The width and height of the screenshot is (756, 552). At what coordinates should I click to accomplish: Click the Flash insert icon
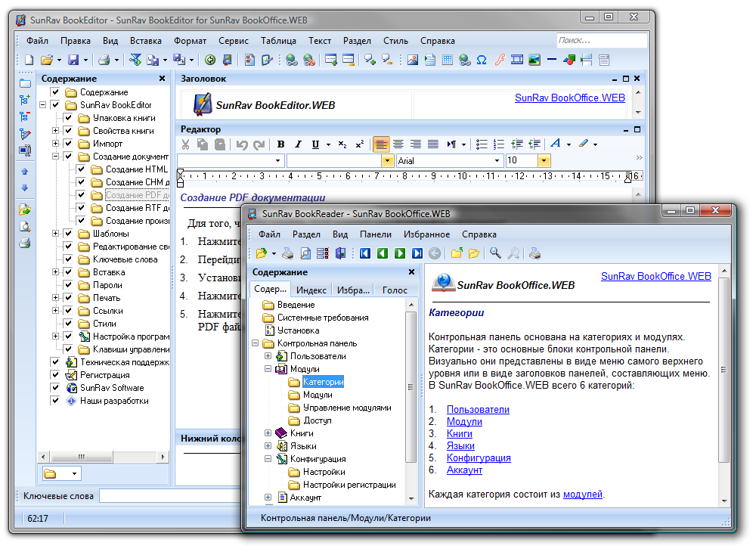point(500,60)
